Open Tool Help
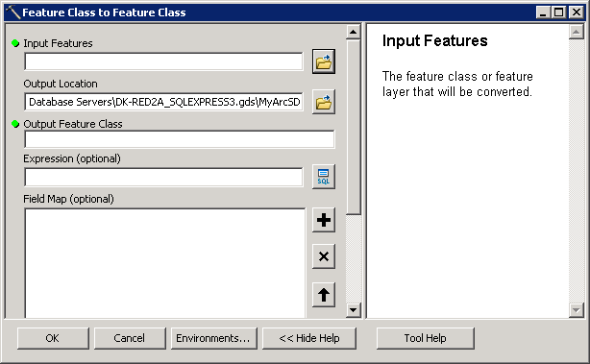 [425, 338]
